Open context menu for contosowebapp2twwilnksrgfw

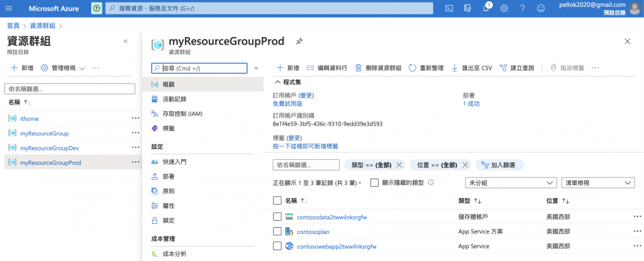tap(638, 246)
